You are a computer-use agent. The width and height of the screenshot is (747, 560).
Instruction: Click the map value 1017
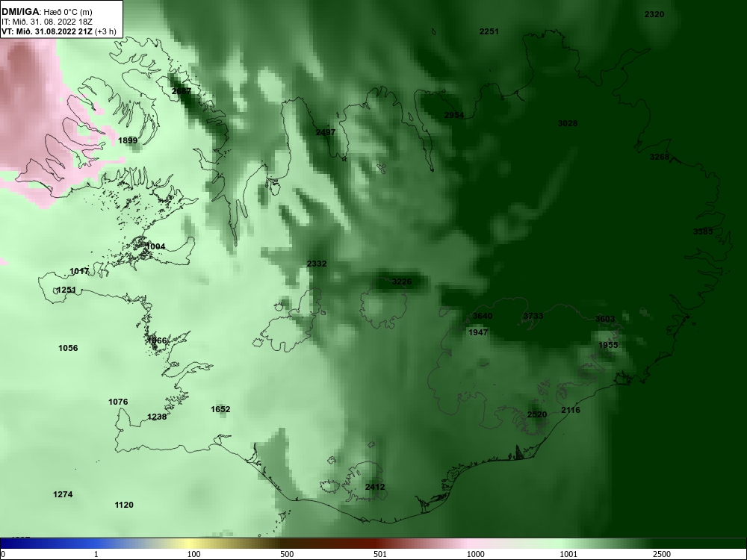79,272
